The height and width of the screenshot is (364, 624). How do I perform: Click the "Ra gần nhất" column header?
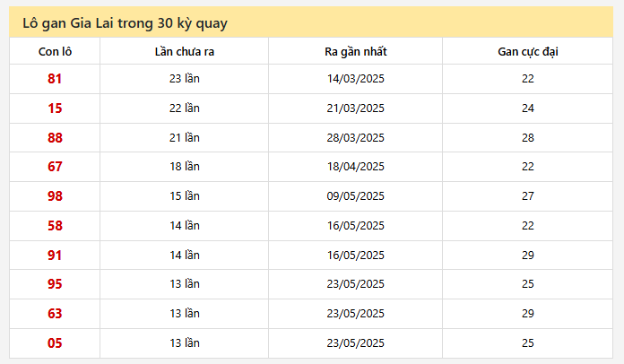(x=355, y=52)
